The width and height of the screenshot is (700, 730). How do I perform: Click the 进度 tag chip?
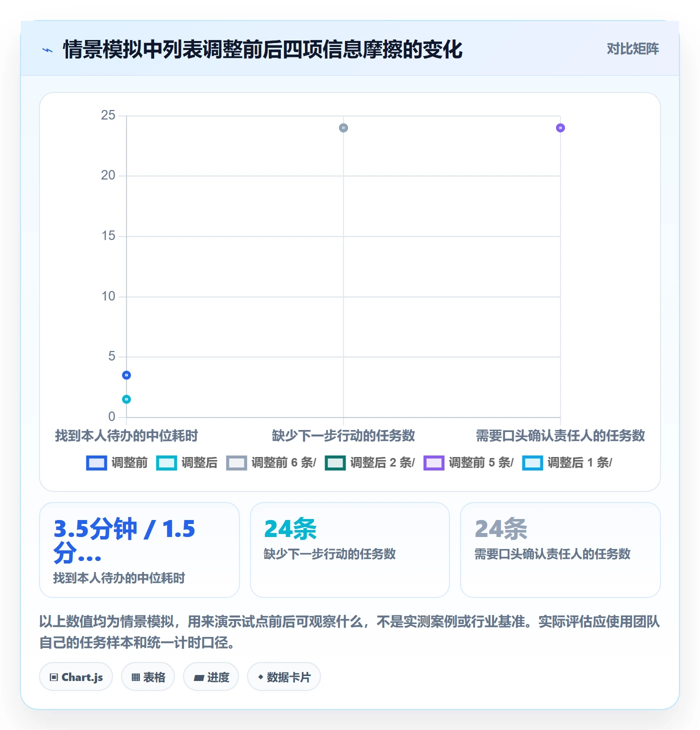(211, 677)
